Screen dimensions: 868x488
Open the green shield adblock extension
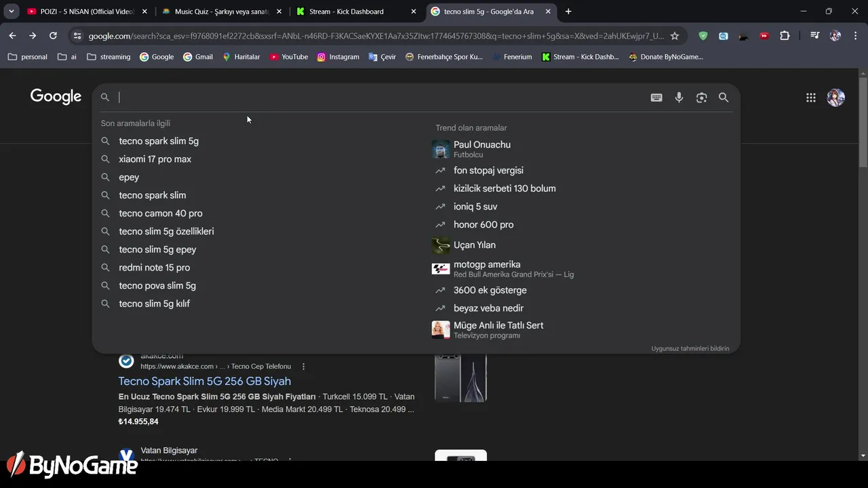pyautogui.click(x=703, y=36)
